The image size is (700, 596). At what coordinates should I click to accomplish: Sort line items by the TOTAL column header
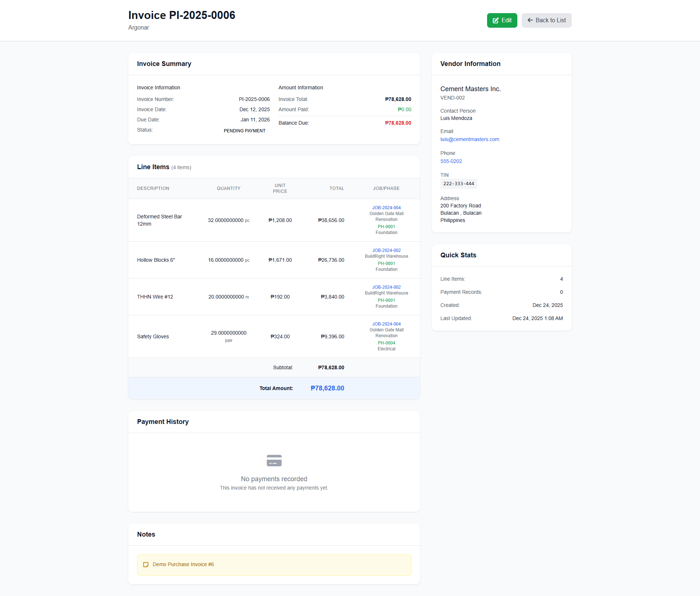tap(337, 188)
